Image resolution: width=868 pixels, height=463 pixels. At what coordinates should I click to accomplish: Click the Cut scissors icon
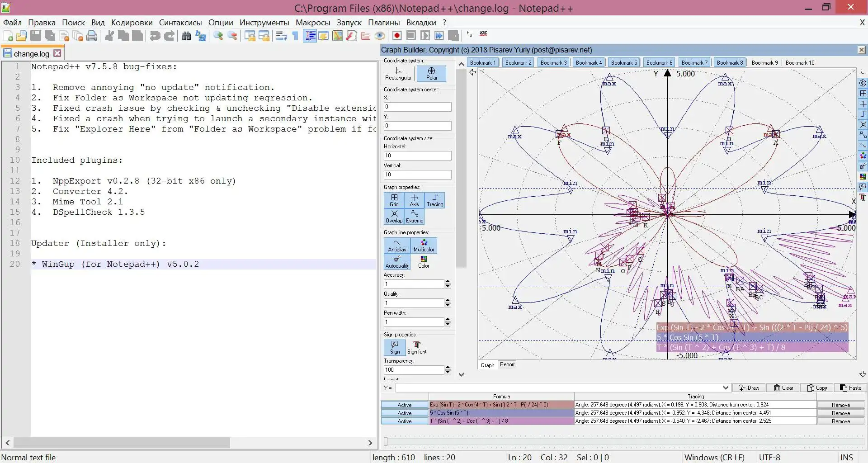[x=109, y=36]
